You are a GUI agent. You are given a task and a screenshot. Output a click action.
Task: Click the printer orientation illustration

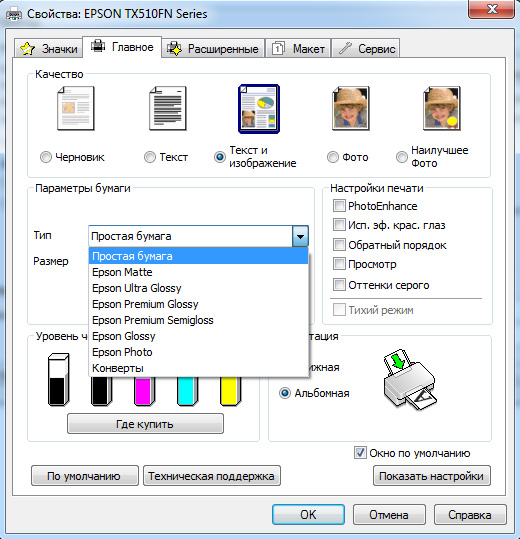[410, 380]
